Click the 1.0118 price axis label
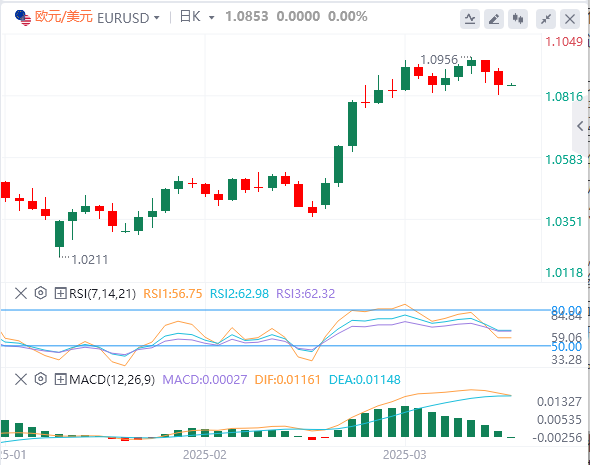Viewport: 590px width, 465px height. pos(564,272)
